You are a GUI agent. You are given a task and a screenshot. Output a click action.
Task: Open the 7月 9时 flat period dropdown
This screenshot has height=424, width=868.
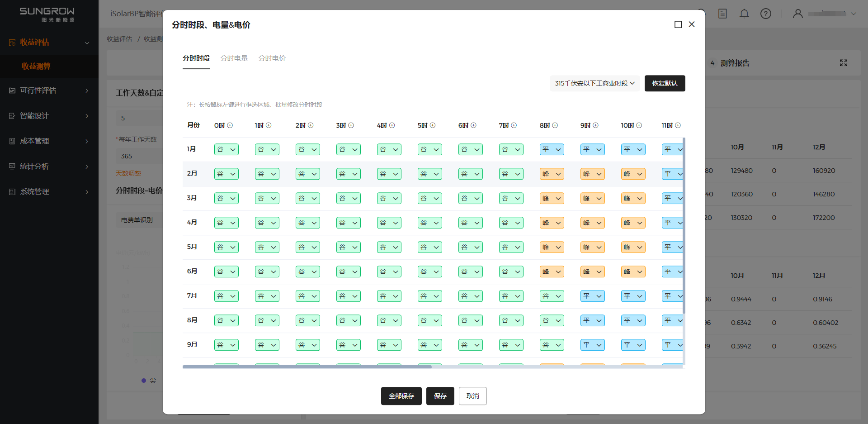coord(592,296)
